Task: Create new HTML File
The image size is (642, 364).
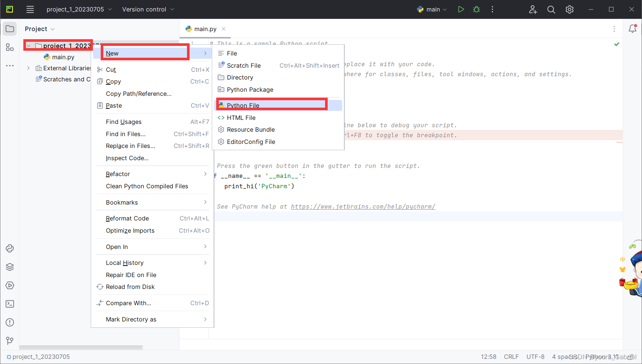Action: click(278, 118)
